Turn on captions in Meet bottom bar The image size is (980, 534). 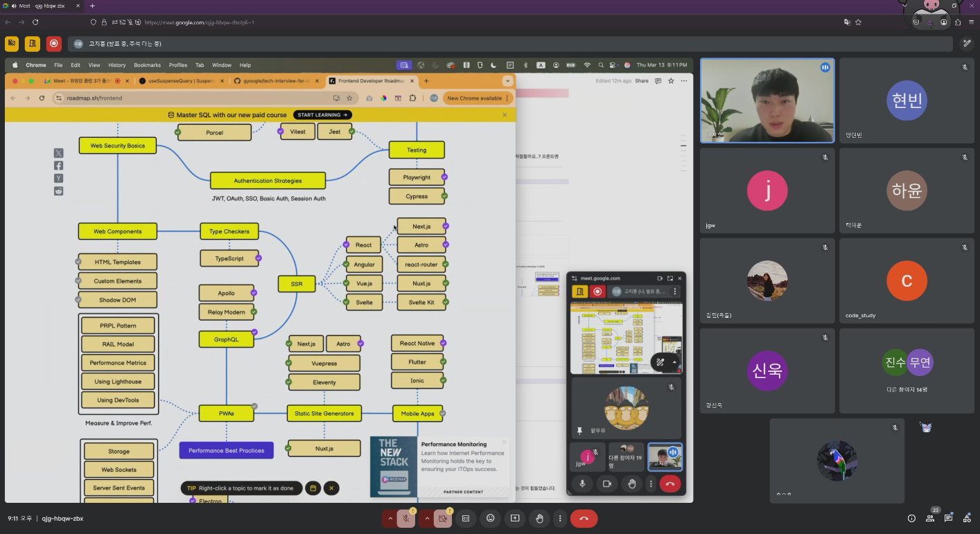click(x=466, y=518)
